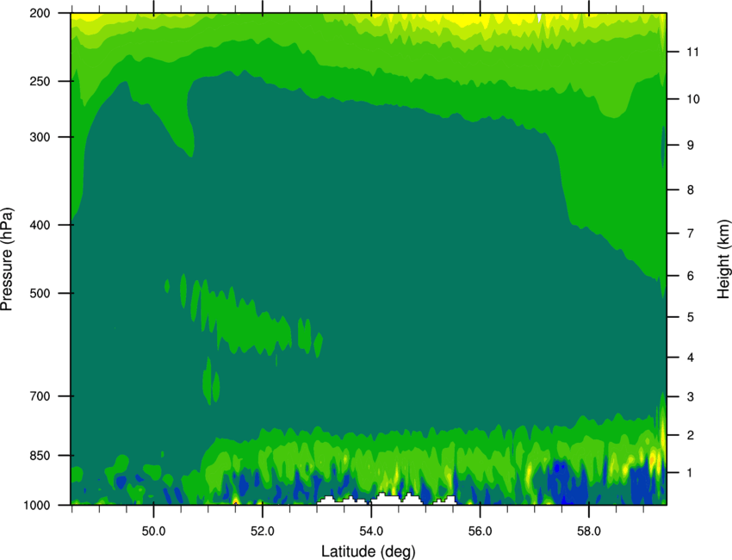Click the 'Pressure (hPa)' axis title
The width and height of the screenshot is (732, 560).
click(8, 258)
